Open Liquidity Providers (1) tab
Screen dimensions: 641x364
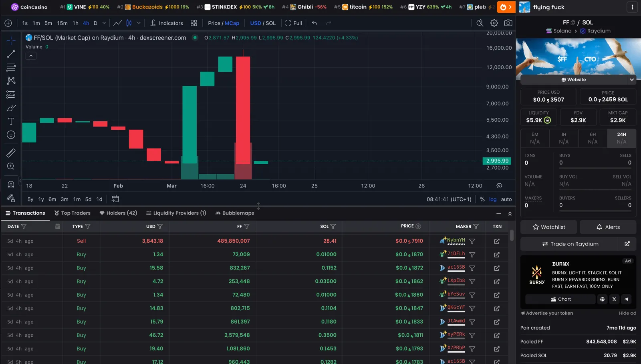point(176,213)
